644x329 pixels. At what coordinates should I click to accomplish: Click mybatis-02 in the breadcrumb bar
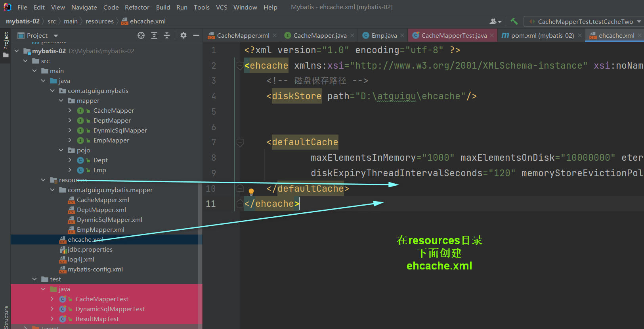pos(23,21)
